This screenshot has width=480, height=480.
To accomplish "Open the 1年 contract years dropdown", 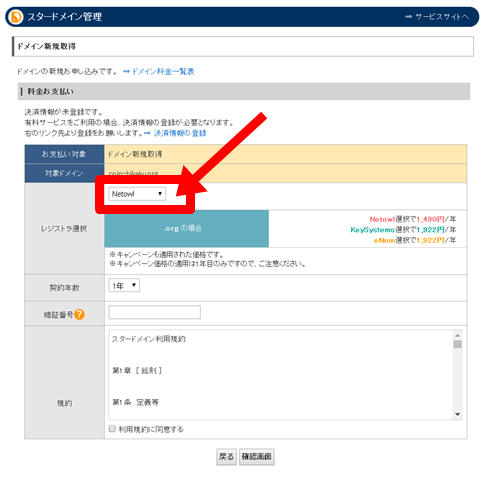I will pos(124,285).
